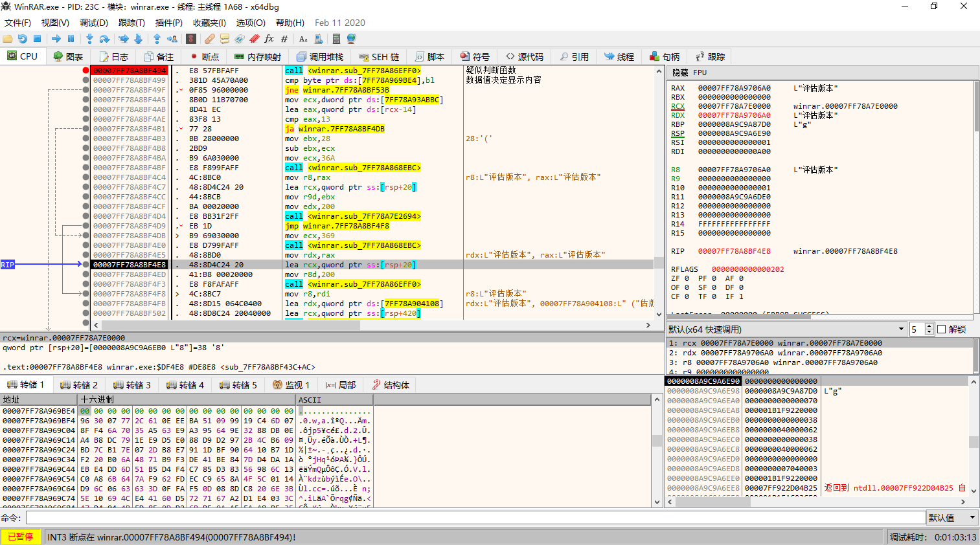Toggle breakpoint bullet at 00007FF78A8BF4E8
Viewport: 980px width, 545px height.
[85, 265]
